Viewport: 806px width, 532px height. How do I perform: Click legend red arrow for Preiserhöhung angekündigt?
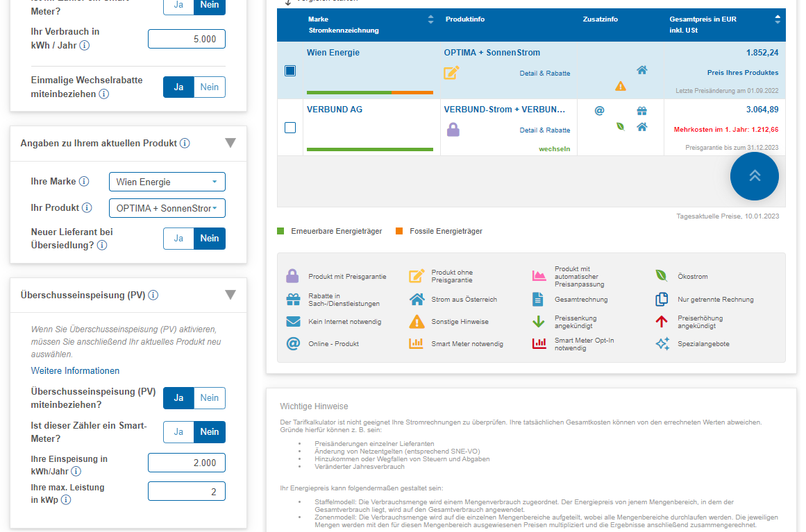point(662,322)
